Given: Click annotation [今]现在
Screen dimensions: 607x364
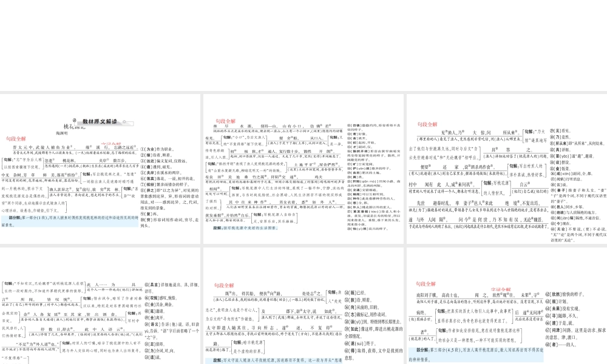Looking at the screenshot, I should point(560,224).
